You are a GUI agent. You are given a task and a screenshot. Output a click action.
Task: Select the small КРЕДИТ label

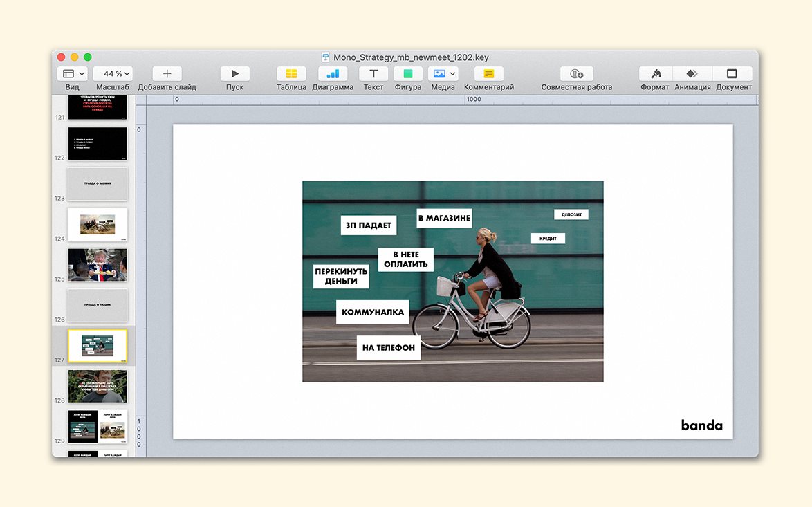coord(548,238)
